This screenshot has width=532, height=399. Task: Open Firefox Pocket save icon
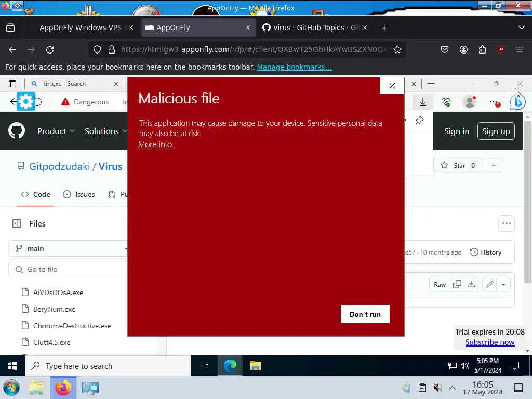tap(445, 49)
